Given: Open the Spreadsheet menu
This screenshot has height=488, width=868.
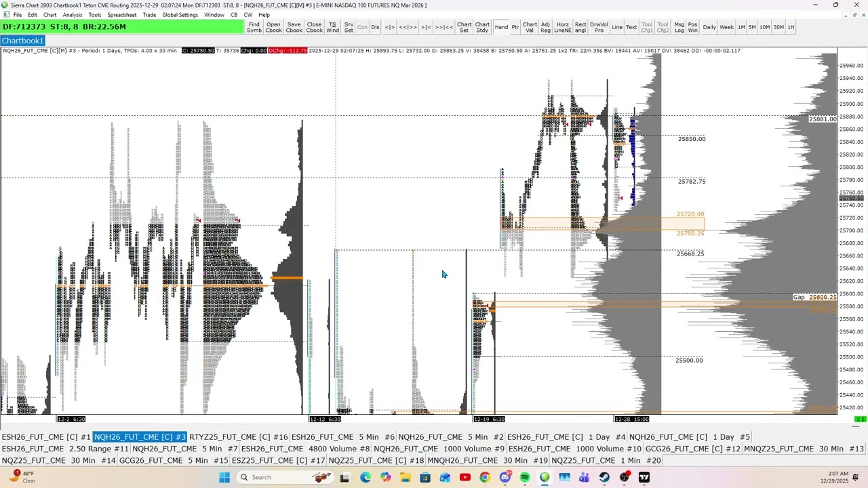Looking at the screenshot, I should pos(122,15).
